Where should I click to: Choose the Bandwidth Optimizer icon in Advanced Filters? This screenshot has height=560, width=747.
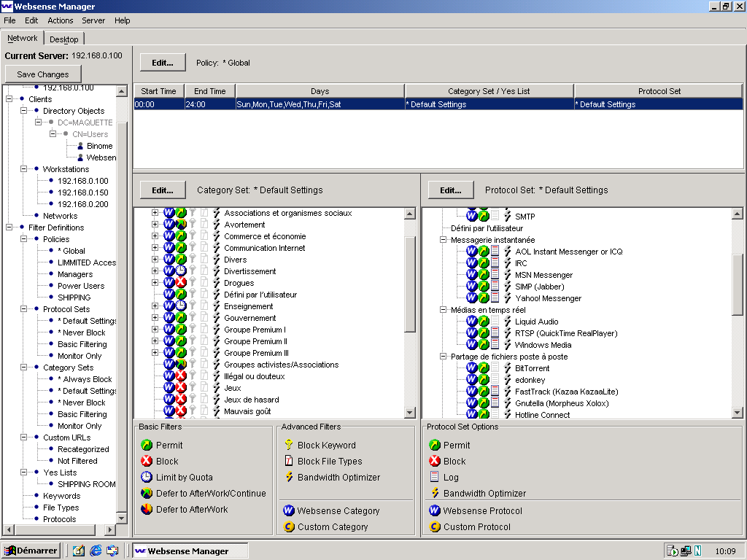point(289,478)
